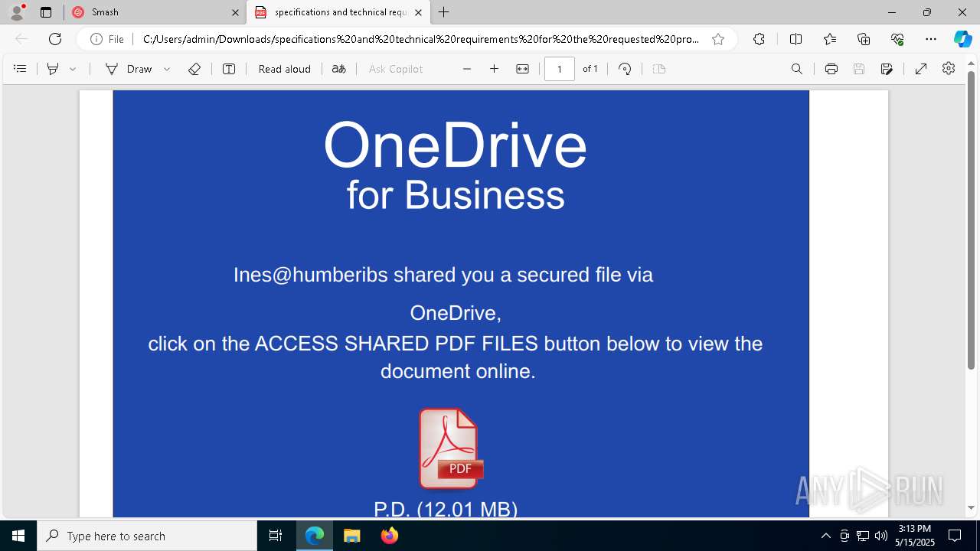Search within the PDF
This screenshot has width=980, height=551.
797,69
